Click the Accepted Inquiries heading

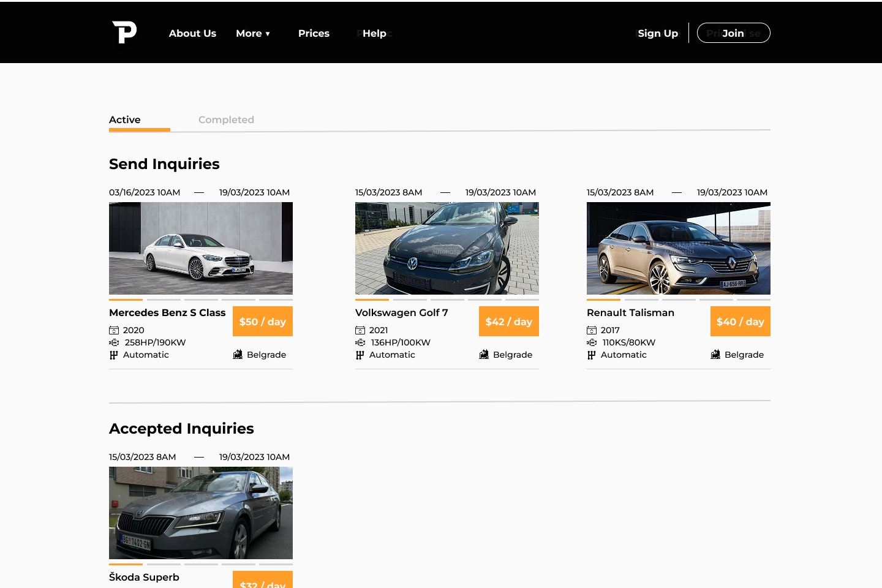pos(181,429)
